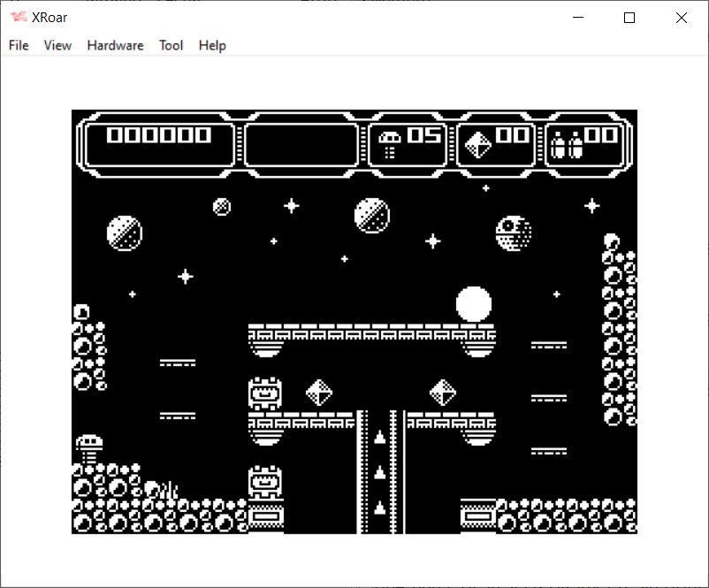
Task: Click the large white bouncing ball
Action: point(473,304)
